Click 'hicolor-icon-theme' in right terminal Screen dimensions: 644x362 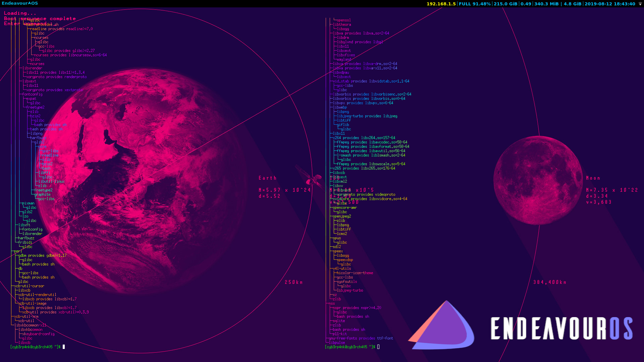pyautogui.click(x=355, y=273)
